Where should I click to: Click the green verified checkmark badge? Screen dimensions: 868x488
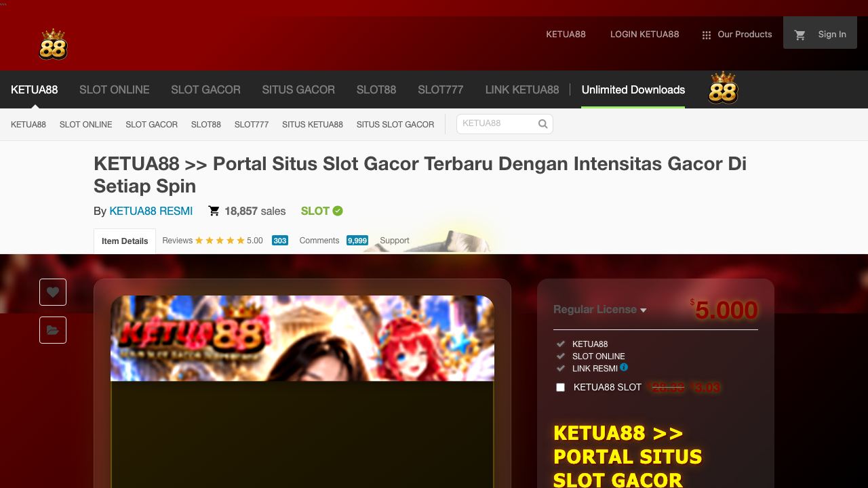[338, 211]
